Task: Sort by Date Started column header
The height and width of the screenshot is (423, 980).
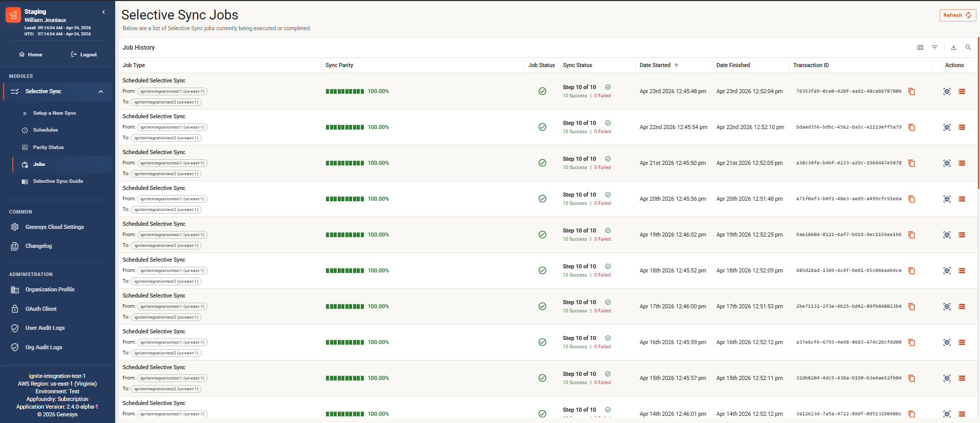Action: (655, 65)
